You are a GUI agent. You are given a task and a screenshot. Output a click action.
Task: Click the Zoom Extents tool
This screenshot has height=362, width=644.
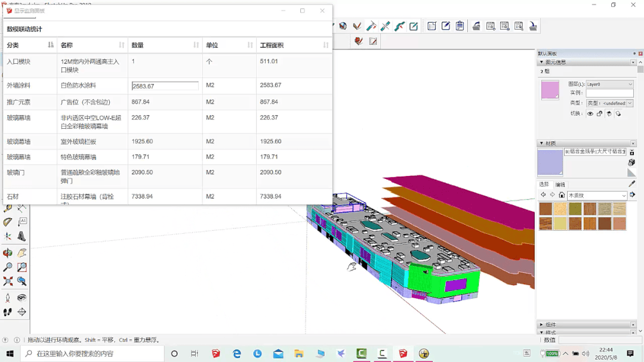[x=8, y=281]
